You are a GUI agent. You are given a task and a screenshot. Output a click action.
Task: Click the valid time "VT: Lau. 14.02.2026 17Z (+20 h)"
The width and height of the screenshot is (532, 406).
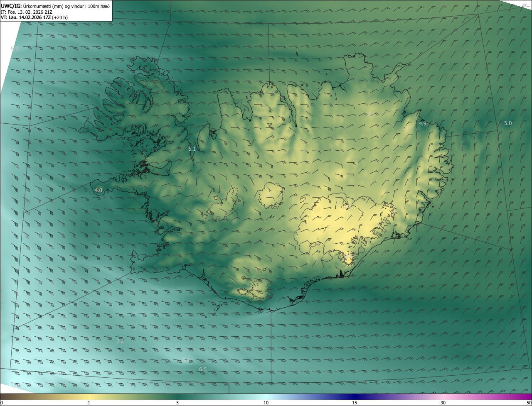[34, 17]
